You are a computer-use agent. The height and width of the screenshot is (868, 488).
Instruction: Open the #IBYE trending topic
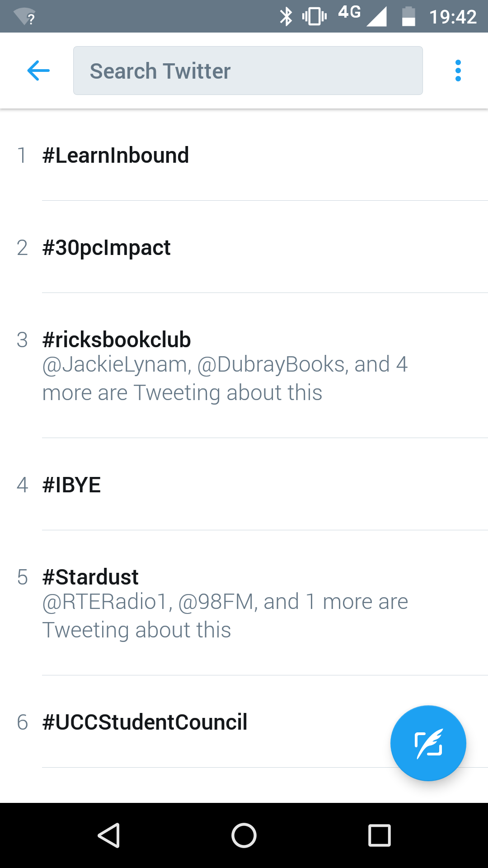click(x=244, y=485)
